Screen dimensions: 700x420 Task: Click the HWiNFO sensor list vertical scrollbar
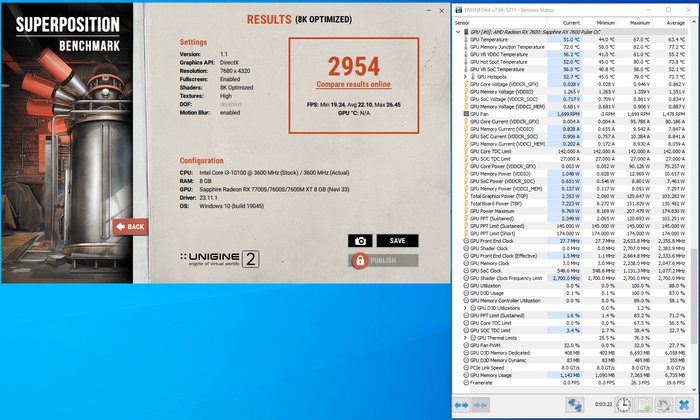click(x=694, y=296)
